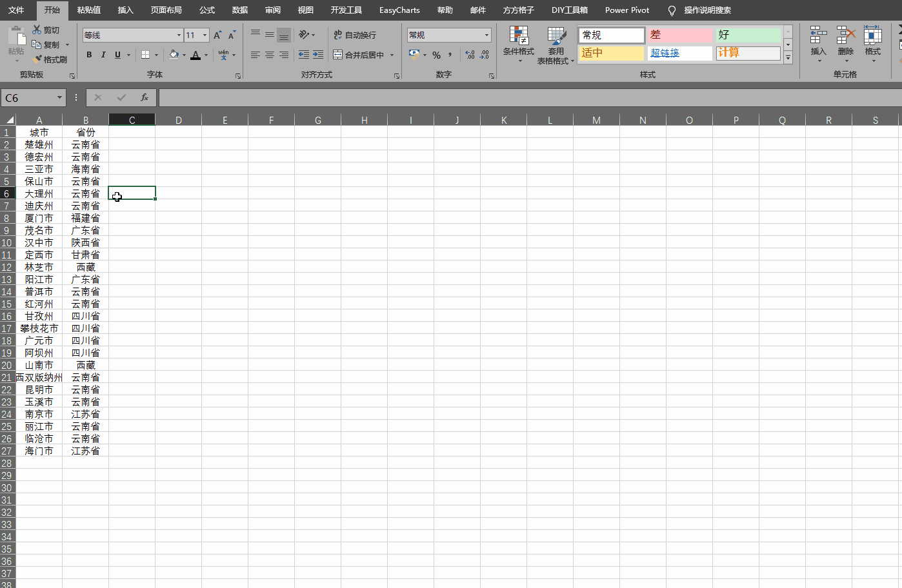Click the text orientation icon
The width and height of the screenshot is (902, 588).
pyautogui.click(x=304, y=35)
